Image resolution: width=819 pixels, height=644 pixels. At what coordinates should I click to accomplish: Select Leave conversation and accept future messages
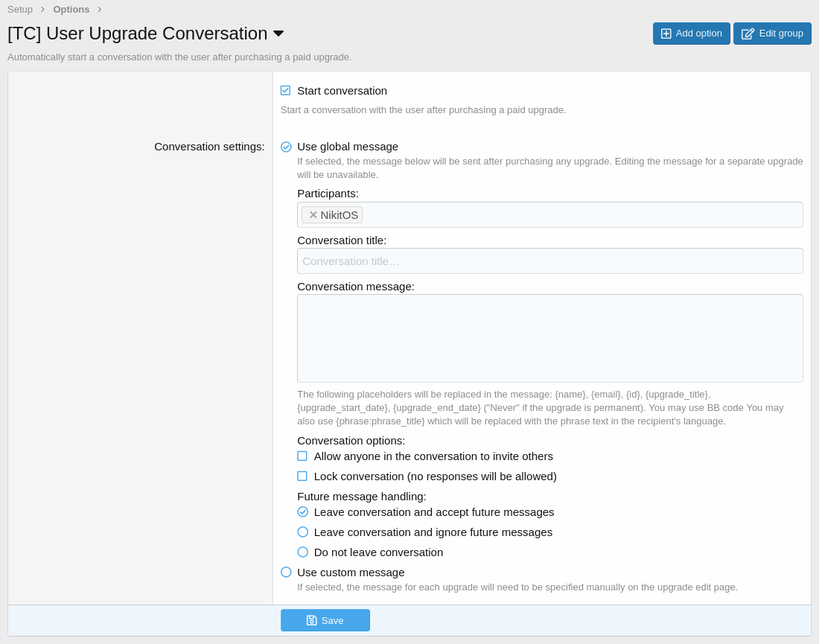(302, 512)
